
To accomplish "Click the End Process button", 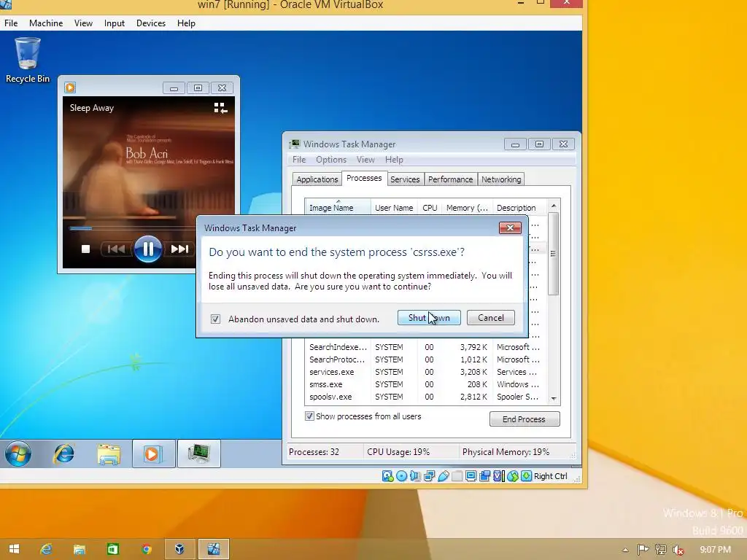I will coord(524,419).
